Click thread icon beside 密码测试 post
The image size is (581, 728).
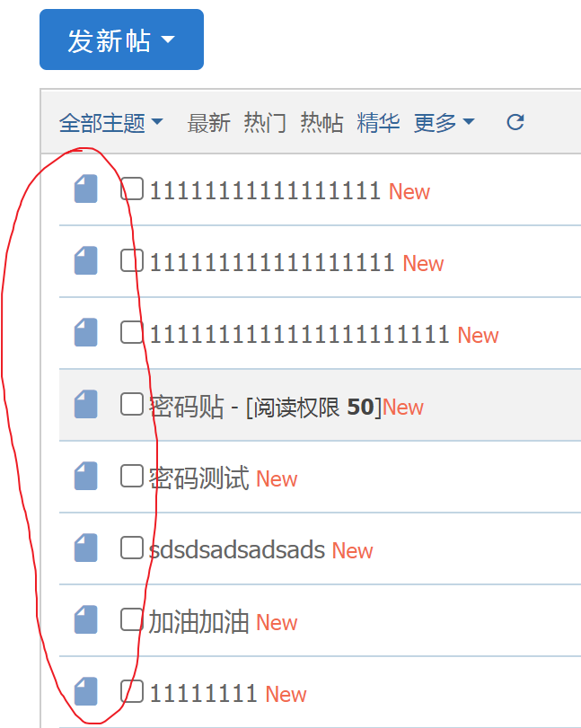86,476
